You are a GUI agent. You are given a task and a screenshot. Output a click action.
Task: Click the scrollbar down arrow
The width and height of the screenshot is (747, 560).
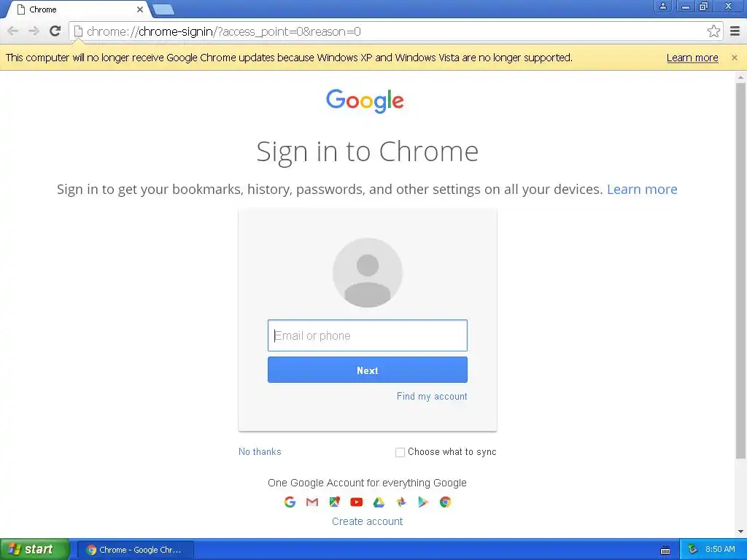click(x=741, y=532)
